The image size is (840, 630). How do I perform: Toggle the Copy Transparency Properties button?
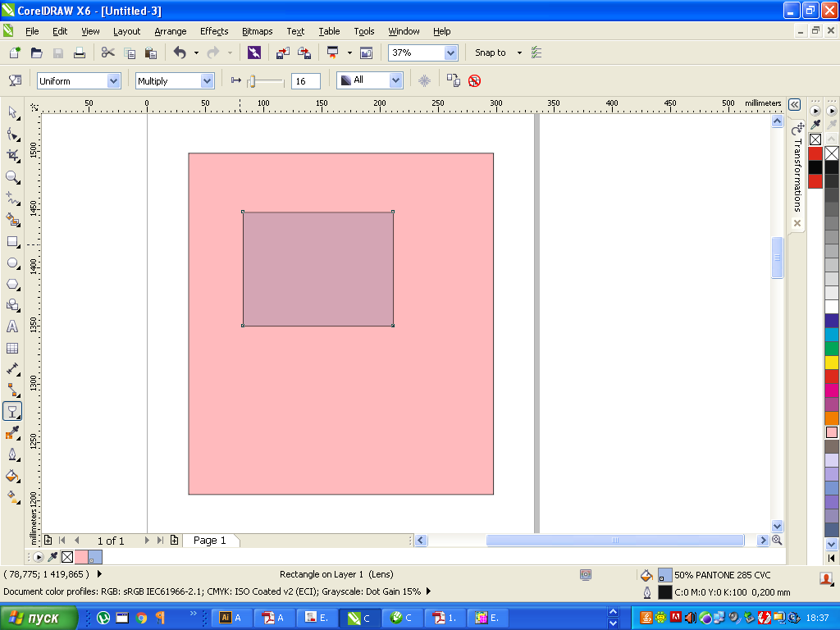click(x=453, y=80)
